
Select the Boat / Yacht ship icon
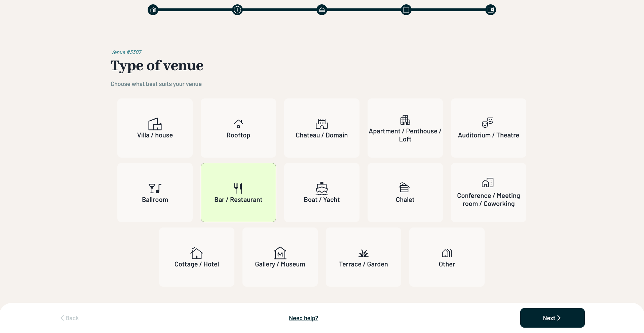pyautogui.click(x=322, y=189)
